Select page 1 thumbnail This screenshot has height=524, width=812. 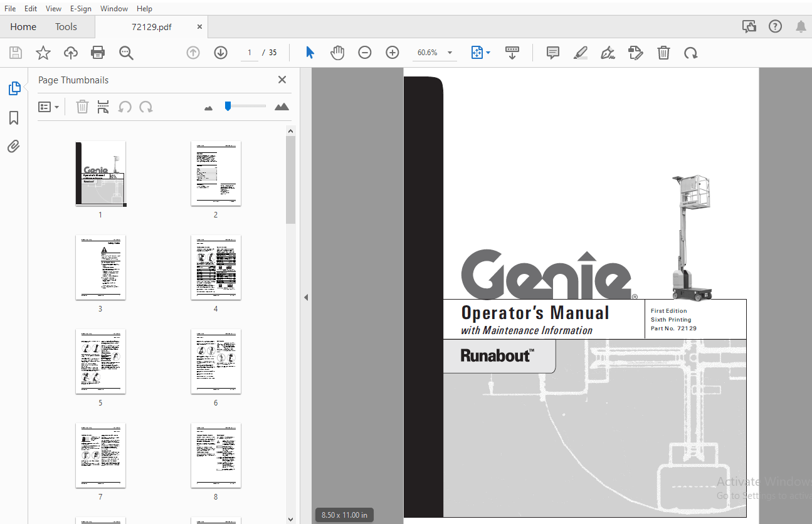tap(100, 173)
